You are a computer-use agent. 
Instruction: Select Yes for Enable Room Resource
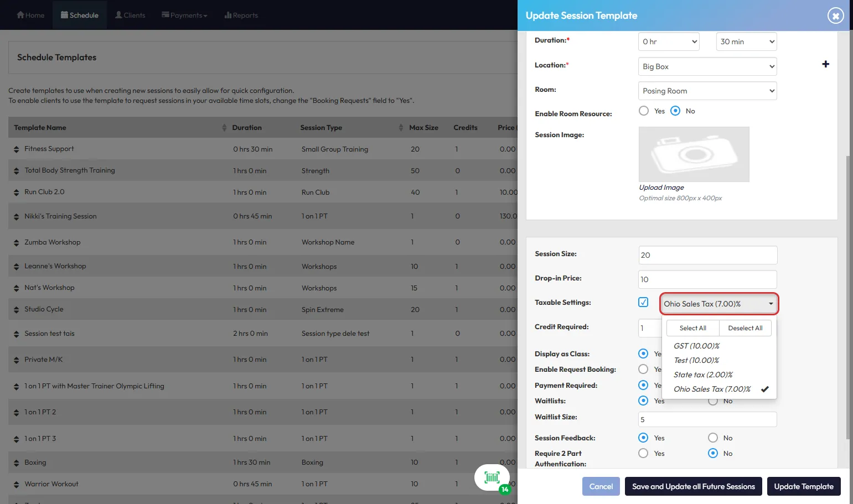click(x=644, y=111)
